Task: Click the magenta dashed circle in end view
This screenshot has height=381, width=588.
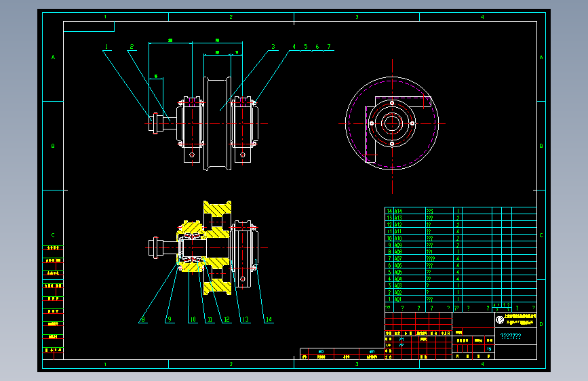Action: [x=392, y=123]
